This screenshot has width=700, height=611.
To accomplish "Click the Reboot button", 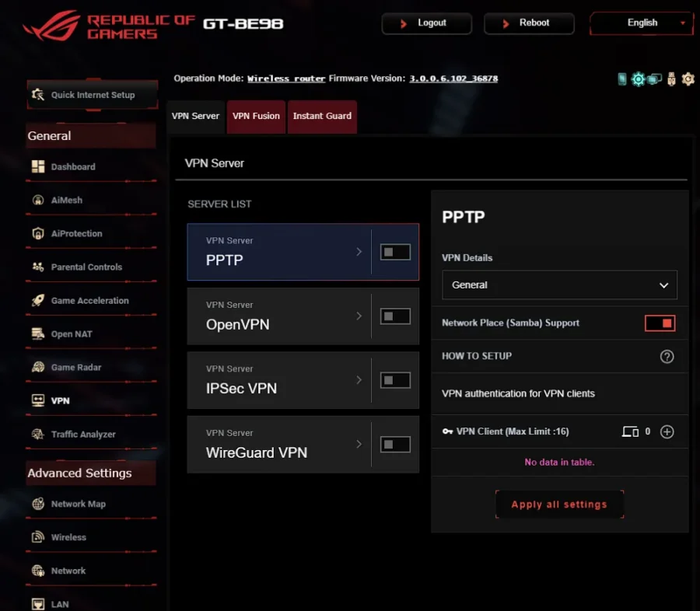I will [529, 23].
